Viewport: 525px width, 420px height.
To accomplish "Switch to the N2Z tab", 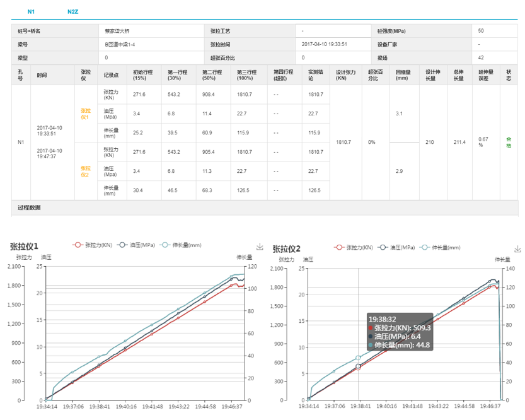I will tap(72, 12).
